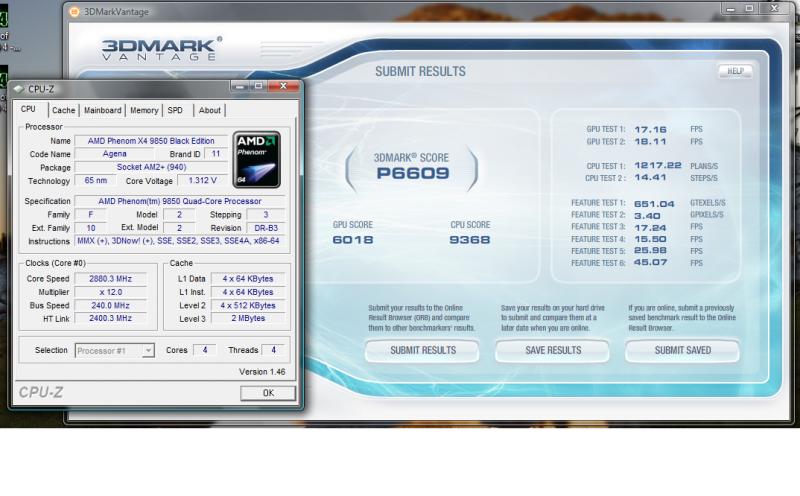Click the Level 3 cache value 2 MBytes
This screenshot has width=800, height=496.
coord(248,318)
